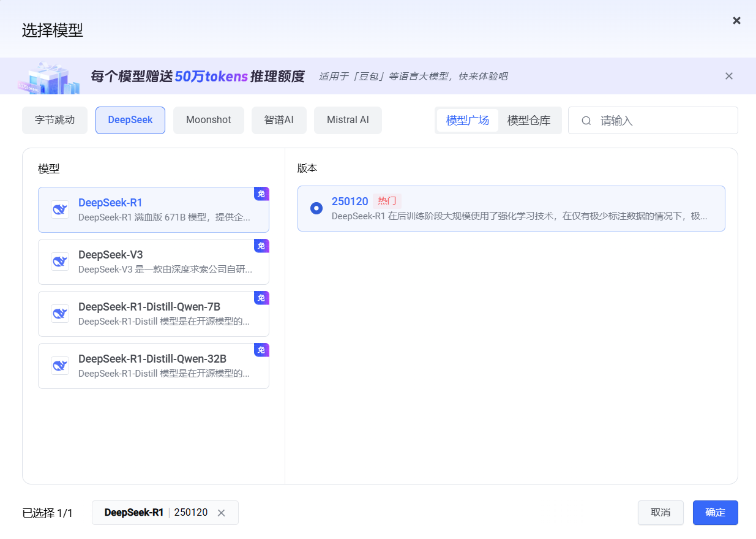Click the DeepSeek-R1 满血版 671B description

coord(164,217)
